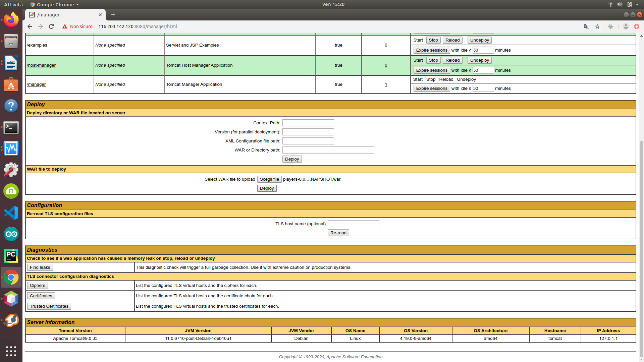Expire sessions for /manager
Viewport: 644px width, 362px height.
click(432, 88)
